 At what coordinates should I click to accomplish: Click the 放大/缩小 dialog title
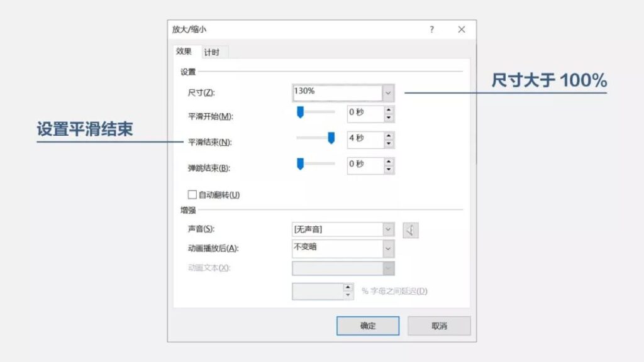189,30
